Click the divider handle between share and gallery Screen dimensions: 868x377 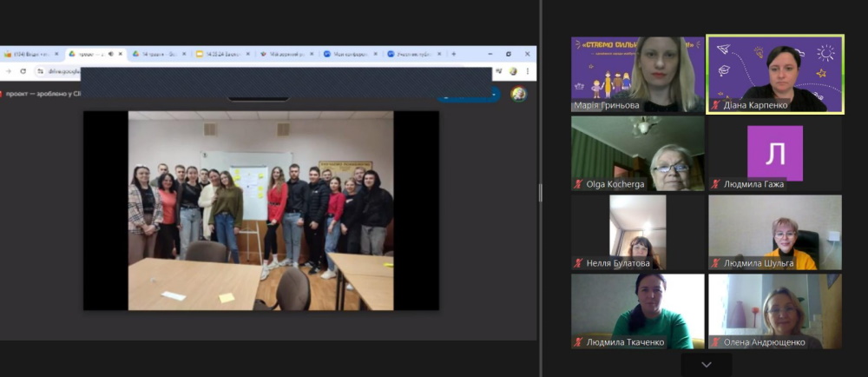tap(540, 193)
